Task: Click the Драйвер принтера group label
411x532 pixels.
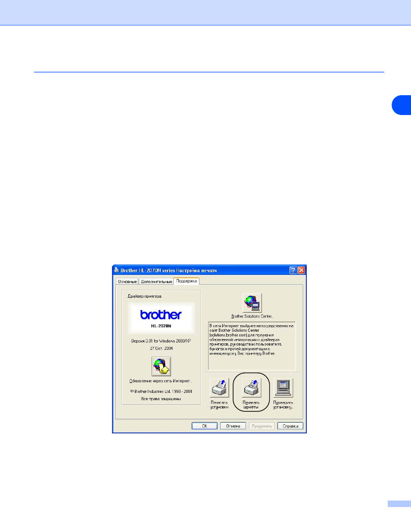Action: click(x=144, y=296)
